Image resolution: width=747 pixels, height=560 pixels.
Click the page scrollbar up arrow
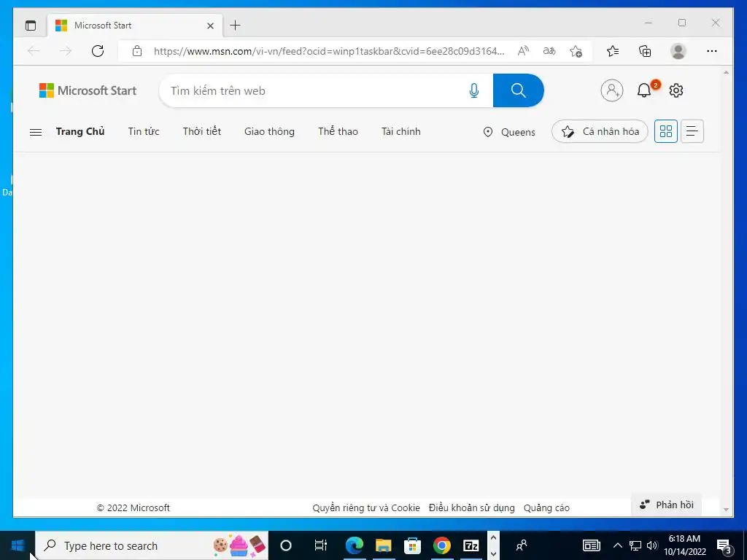(726, 72)
